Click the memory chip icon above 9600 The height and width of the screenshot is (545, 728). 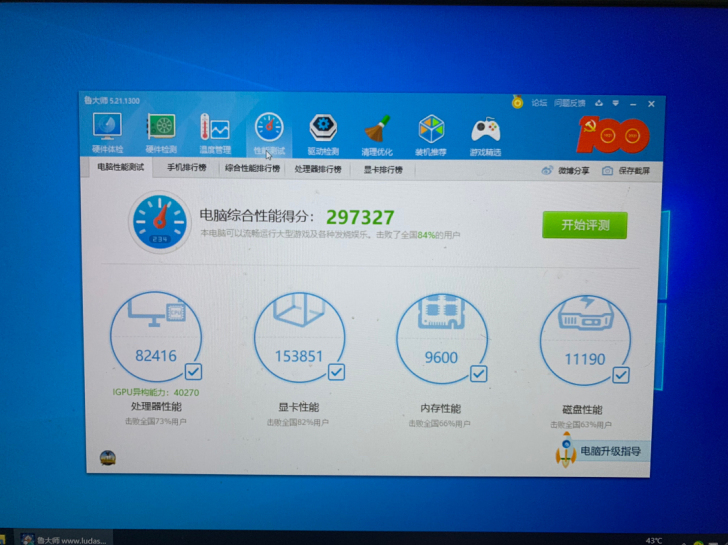442,311
